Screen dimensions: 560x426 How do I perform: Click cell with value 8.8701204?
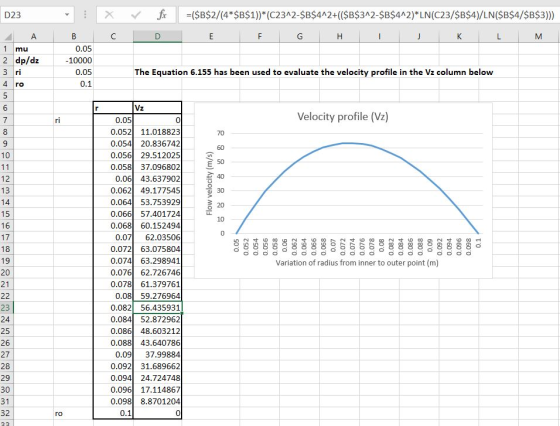tap(158, 401)
